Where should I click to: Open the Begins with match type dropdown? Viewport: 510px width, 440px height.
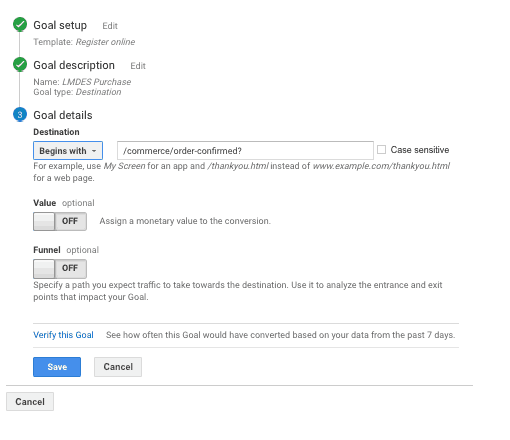point(68,151)
